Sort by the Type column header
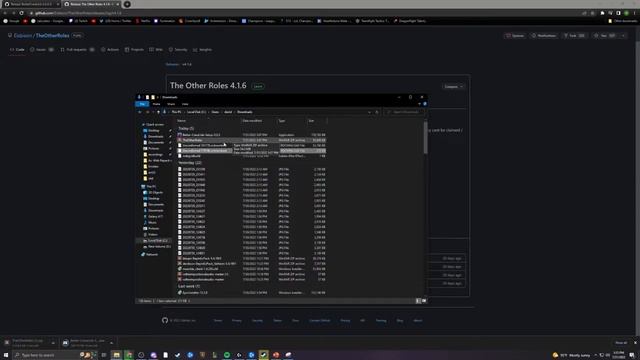This screenshot has height=360, width=640. (x=292, y=121)
